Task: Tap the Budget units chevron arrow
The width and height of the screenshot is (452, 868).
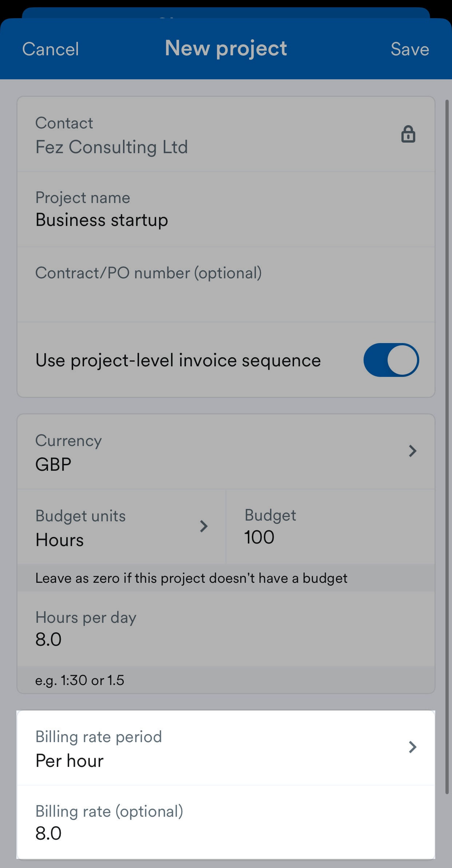Action: point(204,526)
